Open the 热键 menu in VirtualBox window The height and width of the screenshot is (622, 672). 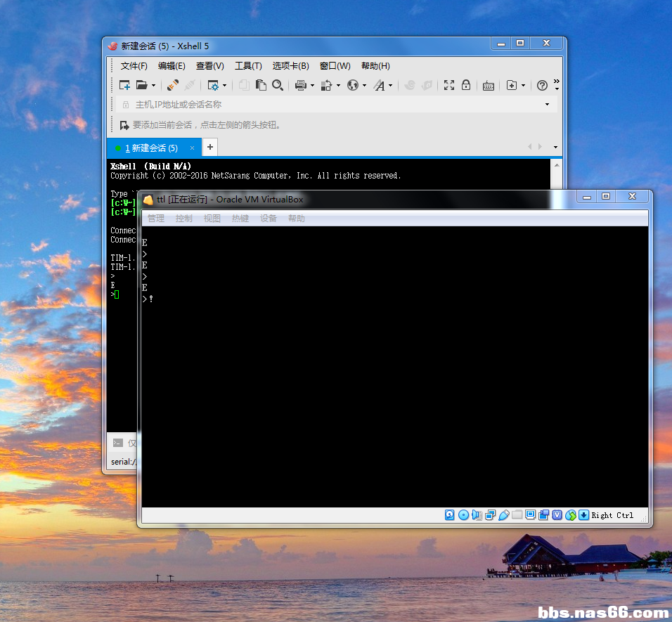pyautogui.click(x=240, y=219)
